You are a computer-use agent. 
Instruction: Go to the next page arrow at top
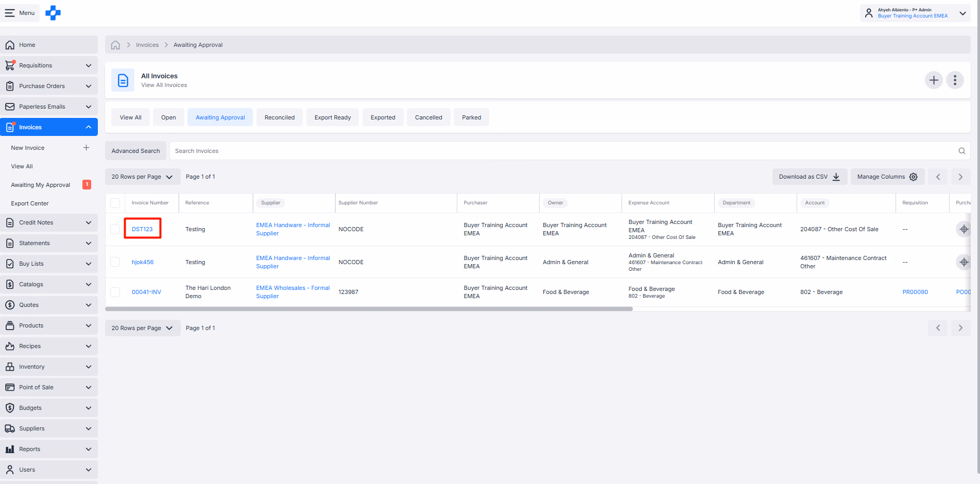coord(960,177)
